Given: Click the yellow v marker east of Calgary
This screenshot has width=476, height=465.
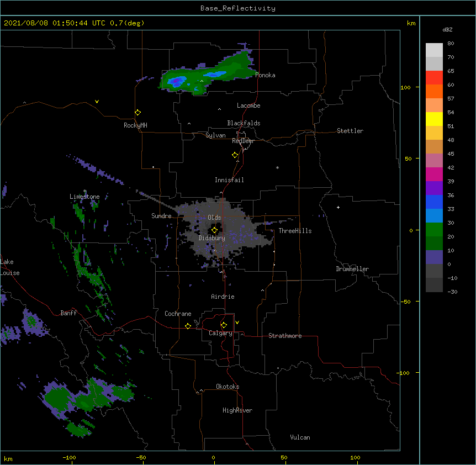Looking at the screenshot, I should point(237,323).
